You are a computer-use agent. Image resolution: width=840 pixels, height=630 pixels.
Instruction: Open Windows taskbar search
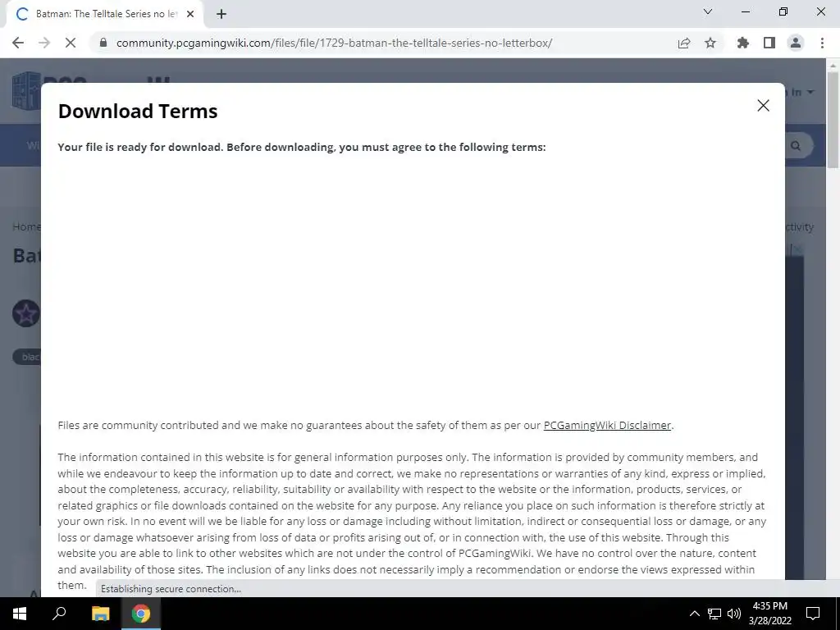(59, 614)
